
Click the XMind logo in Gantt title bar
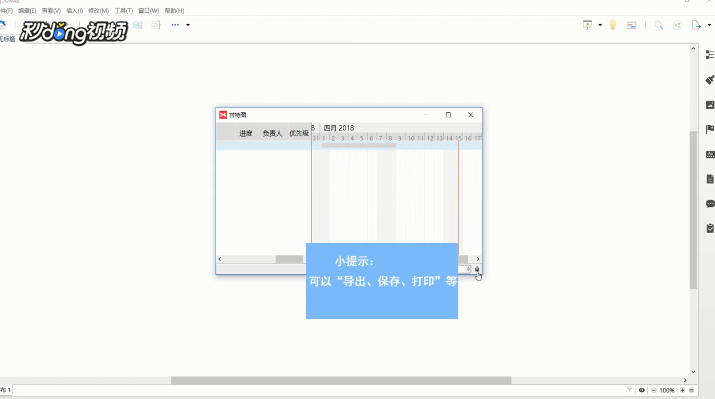(223, 115)
